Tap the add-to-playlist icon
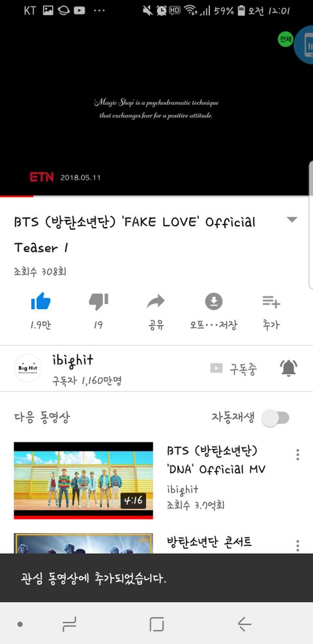Viewport: 313px width, 644px height. 271,302
